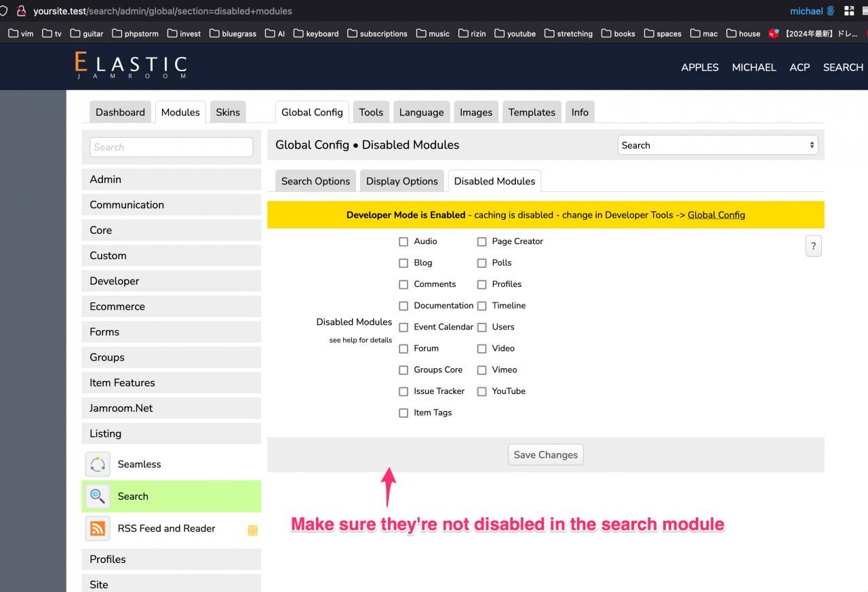This screenshot has width=868, height=592.
Task: Switch to the Display Options tab
Action: click(x=401, y=181)
